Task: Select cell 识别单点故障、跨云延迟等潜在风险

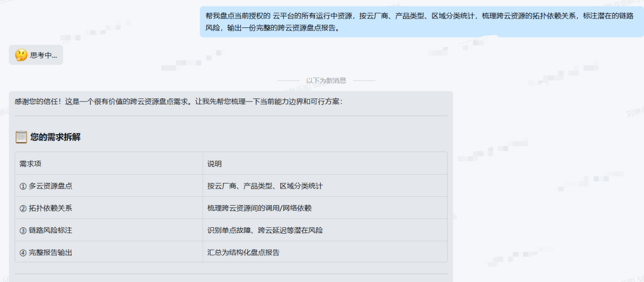Action: coord(325,230)
